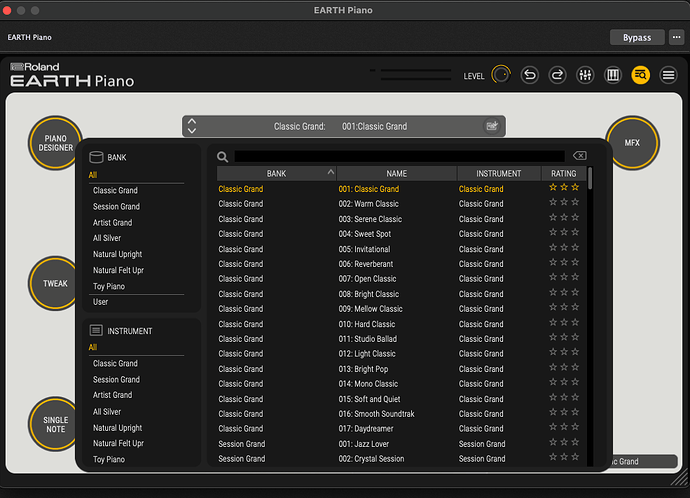Image resolution: width=690 pixels, height=498 pixels.
Task: Click preset up/down stepper arrows
Action: click(x=192, y=126)
